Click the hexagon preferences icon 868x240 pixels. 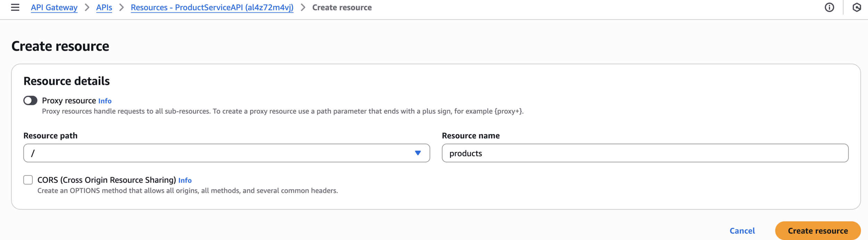[856, 7]
